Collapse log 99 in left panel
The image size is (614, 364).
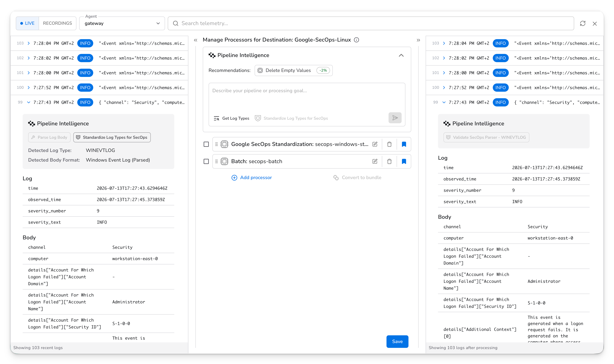coord(29,102)
